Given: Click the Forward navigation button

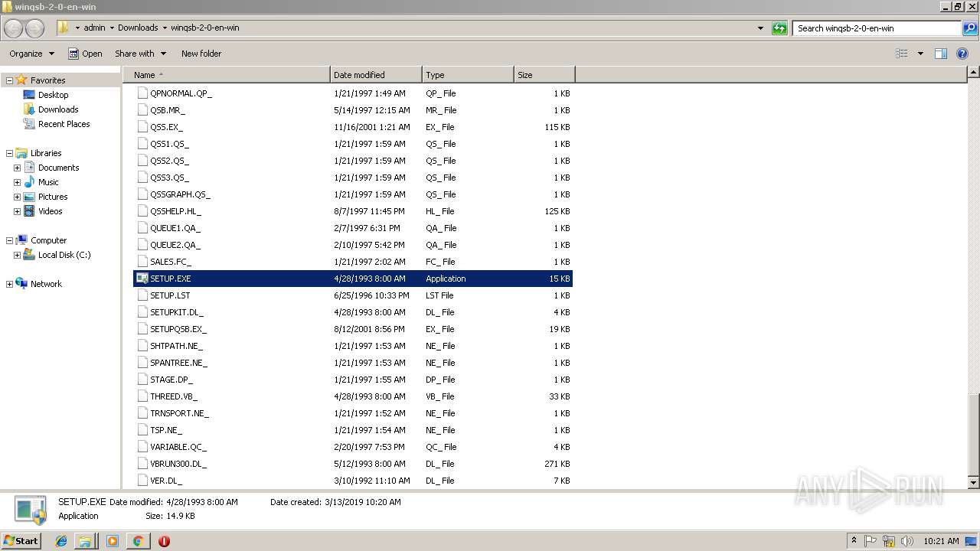Looking at the screenshot, I should (x=35, y=28).
